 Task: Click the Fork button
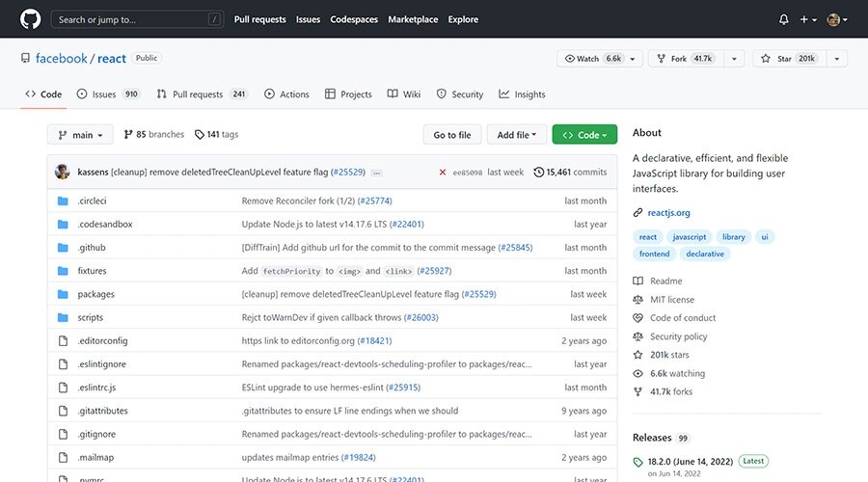(x=687, y=58)
